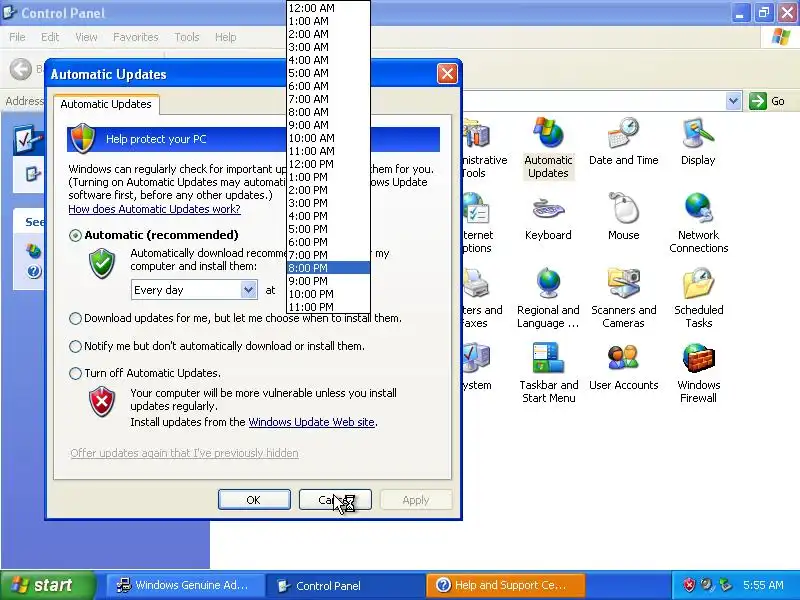Open the Windows Firewall icon

tap(698, 372)
